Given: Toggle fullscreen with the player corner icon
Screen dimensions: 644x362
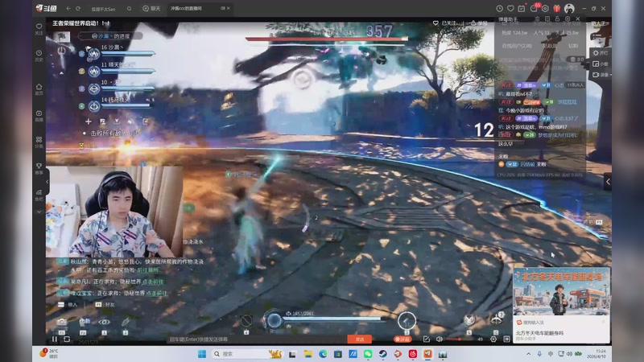Looking at the screenshot, I should tap(507, 339).
